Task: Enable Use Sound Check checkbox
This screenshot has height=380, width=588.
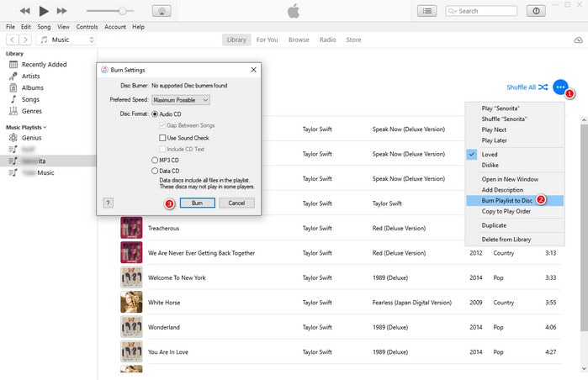Action: point(162,138)
